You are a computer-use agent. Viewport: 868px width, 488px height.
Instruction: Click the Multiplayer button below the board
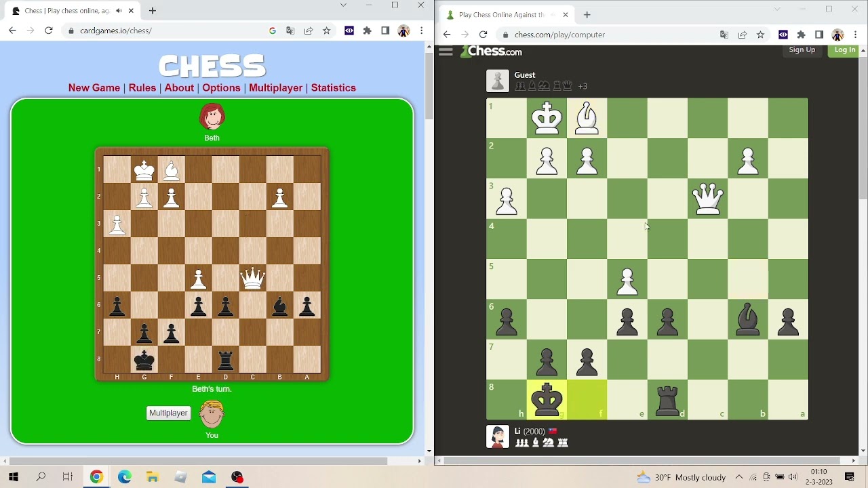[168, 413]
